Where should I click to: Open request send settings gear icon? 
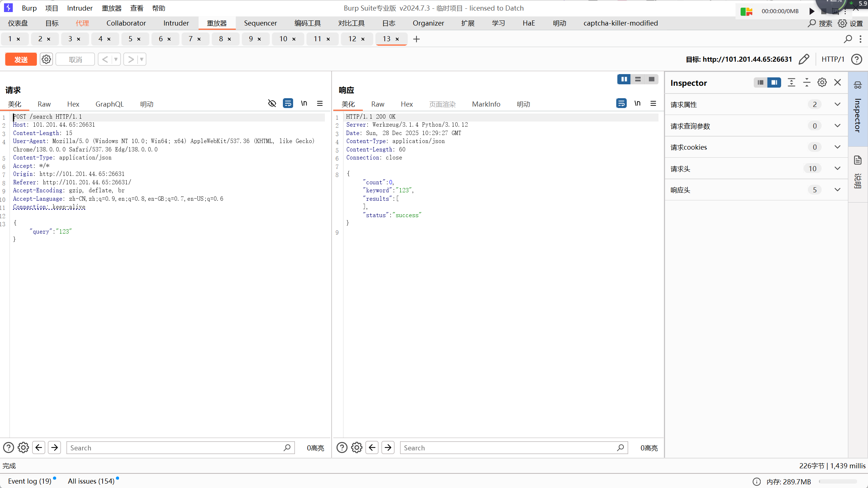click(x=46, y=59)
